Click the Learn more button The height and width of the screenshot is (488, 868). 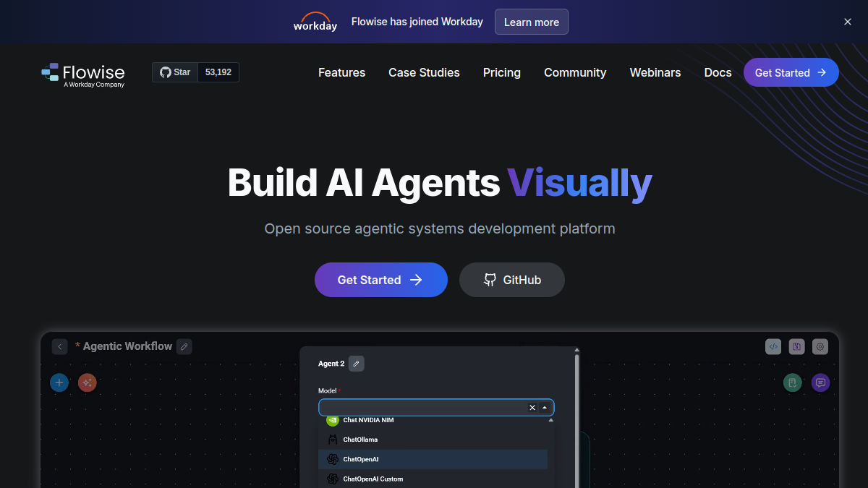[x=532, y=22]
